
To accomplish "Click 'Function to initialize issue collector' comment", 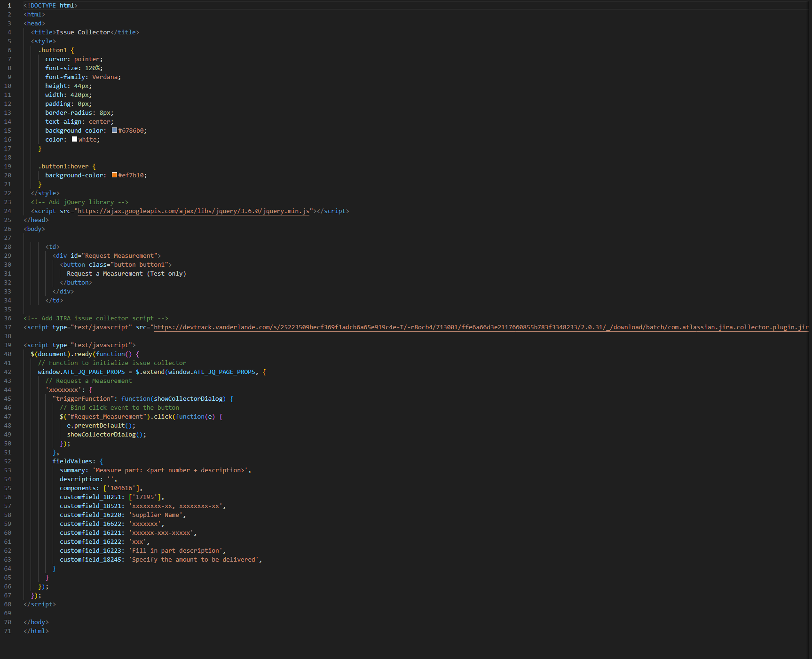I will (x=112, y=363).
